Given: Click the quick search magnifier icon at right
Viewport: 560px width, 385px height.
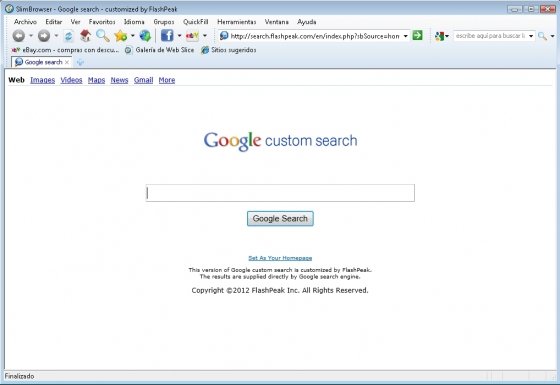Looking at the screenshot, I should click(542, 36).
